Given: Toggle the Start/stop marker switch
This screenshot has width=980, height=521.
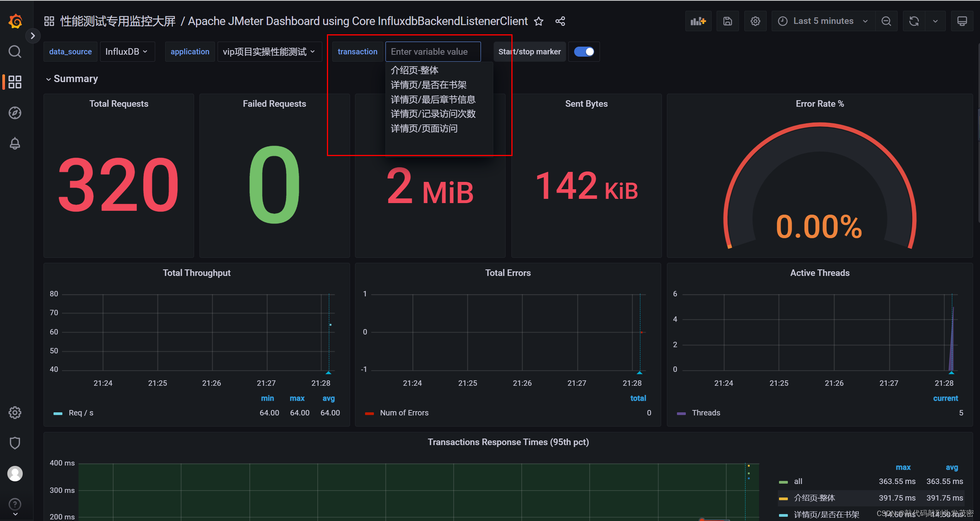Looking at the screenshot, I should [584, 52].
